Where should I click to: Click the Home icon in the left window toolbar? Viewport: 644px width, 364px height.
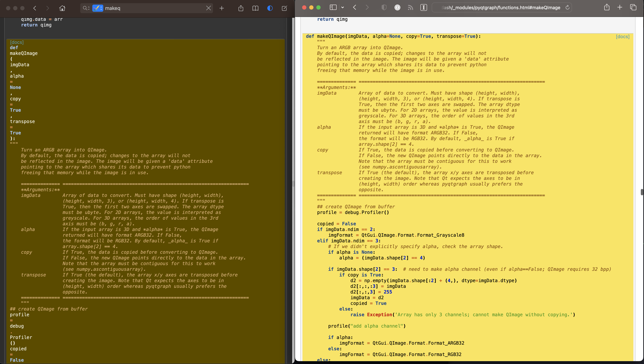point(62,8)
